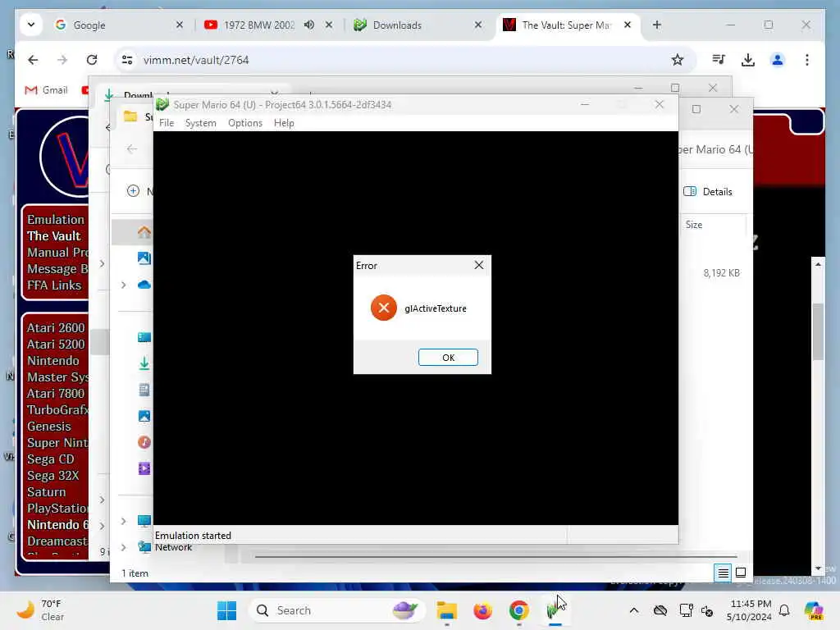Open Chrome from the taskbar

click(x=518, y=610)
